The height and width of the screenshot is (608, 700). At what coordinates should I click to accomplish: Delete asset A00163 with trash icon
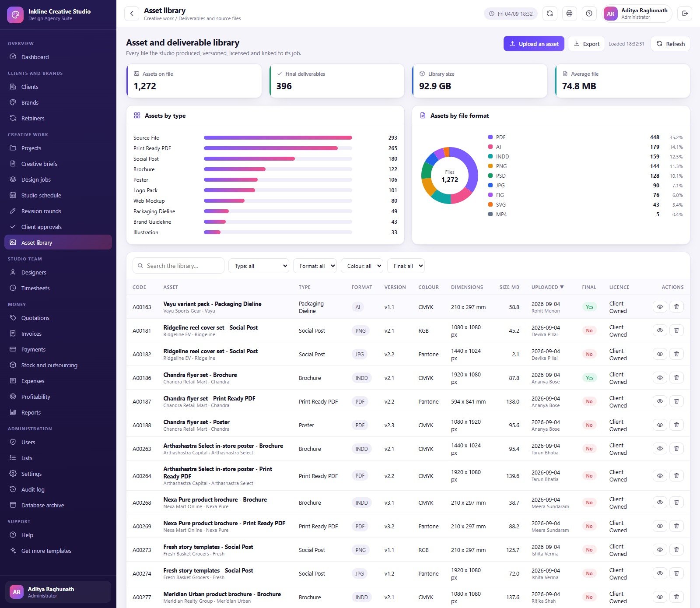[676, 307]
